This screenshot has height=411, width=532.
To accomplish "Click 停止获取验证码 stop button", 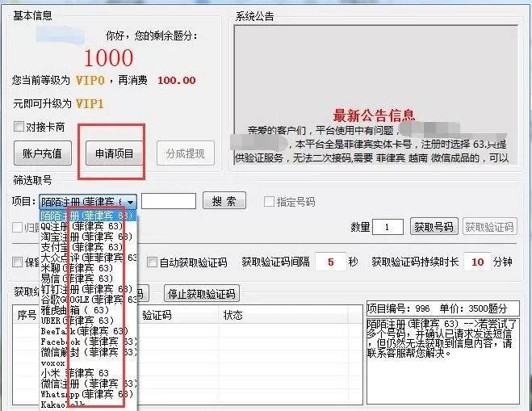I will click(202, 294).
